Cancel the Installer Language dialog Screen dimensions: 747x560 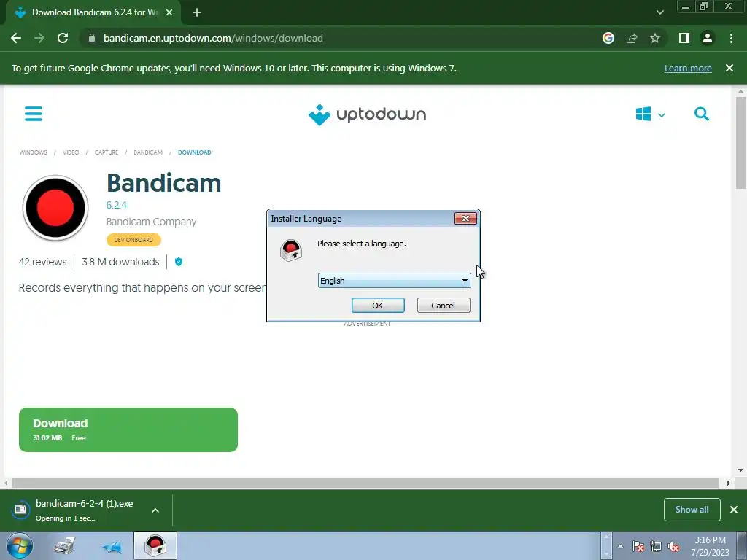point(443,306)
